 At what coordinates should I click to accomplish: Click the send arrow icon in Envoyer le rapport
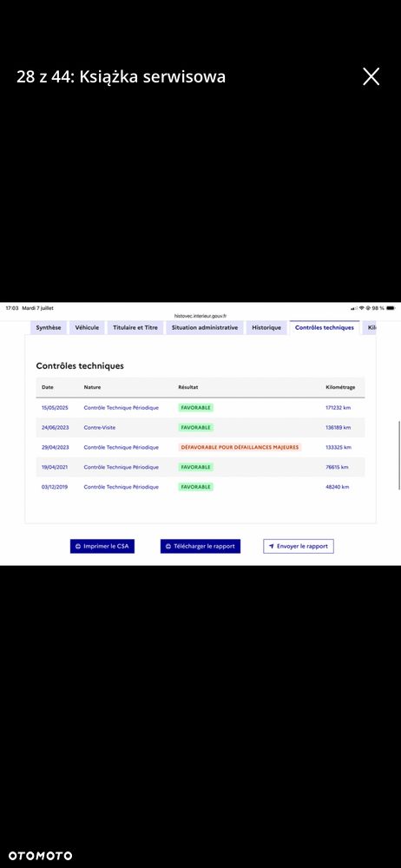272,546
